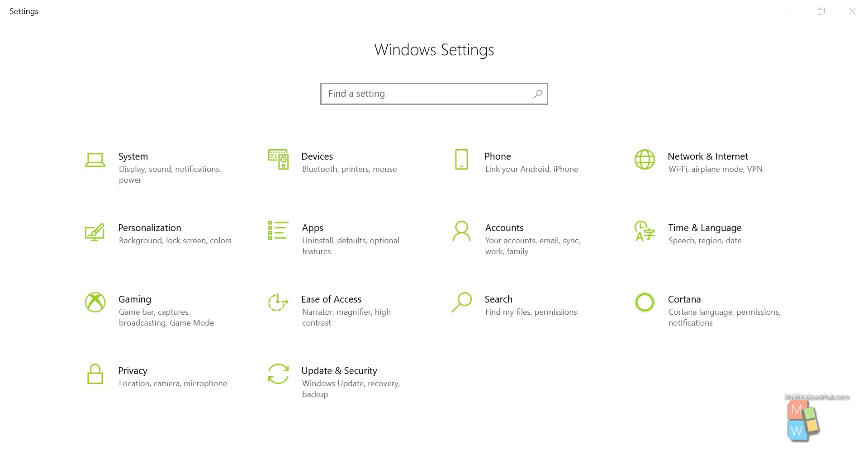Click the Search magnifier category icon
This screenshot has height=459, width=868.
tap(461, 302)
